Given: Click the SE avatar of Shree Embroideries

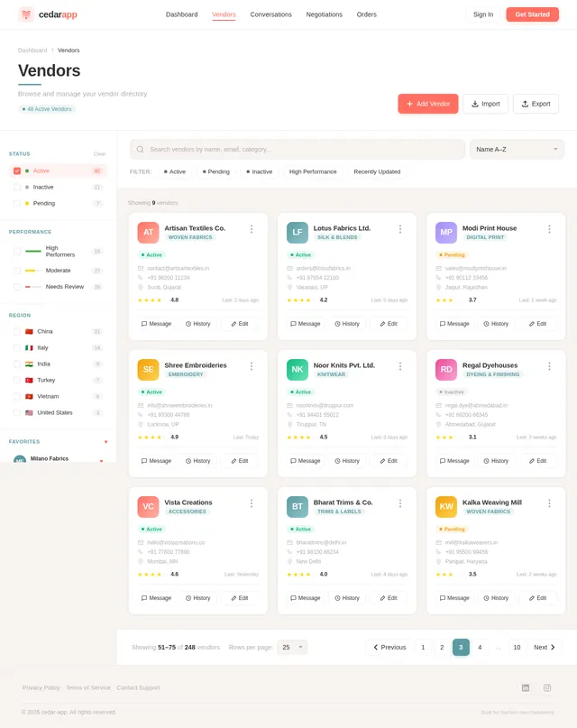Looking at the screenshot, I should (x=148, y=370).
